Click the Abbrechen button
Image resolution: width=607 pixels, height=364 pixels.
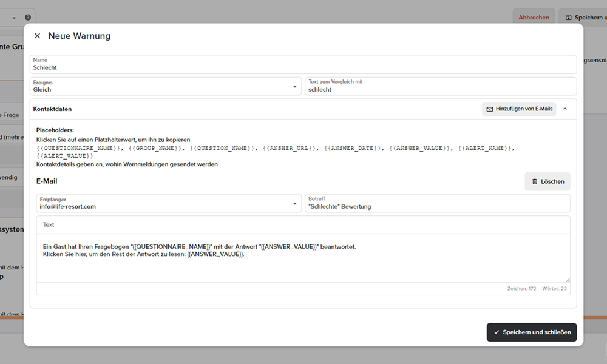[534, 18]
